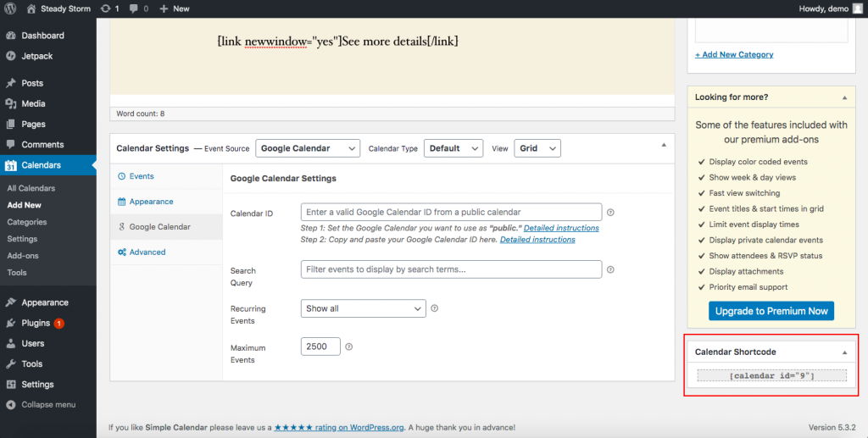The height and width of the screenshot is (438, 868).
Task: Click the Search Query help question icon
Action: point(610,270)
